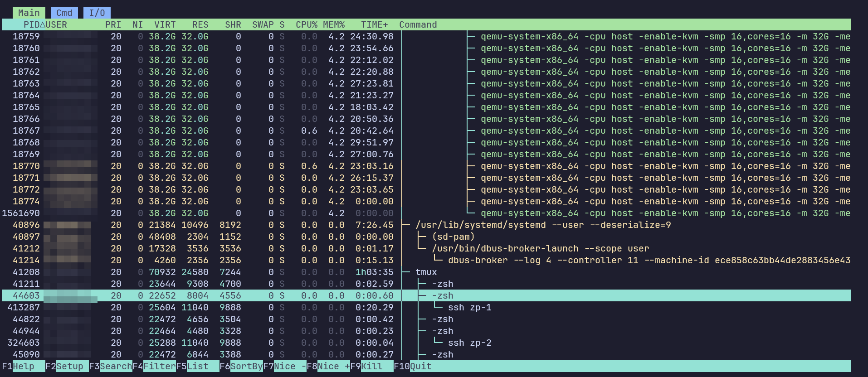Viewport: 868px width, 377px height.
Task: Click the Command column header
Action: 418,24
